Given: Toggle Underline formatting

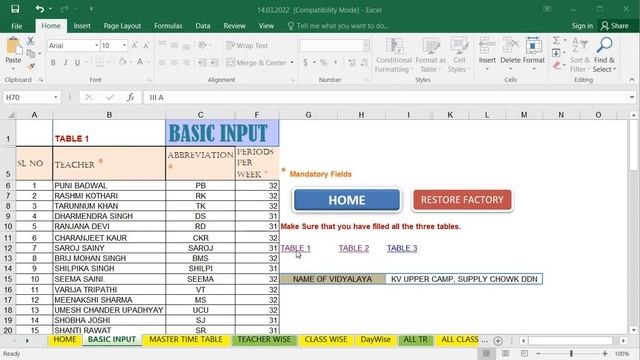Looking at the screenshot, I should [x=77, y=62].
